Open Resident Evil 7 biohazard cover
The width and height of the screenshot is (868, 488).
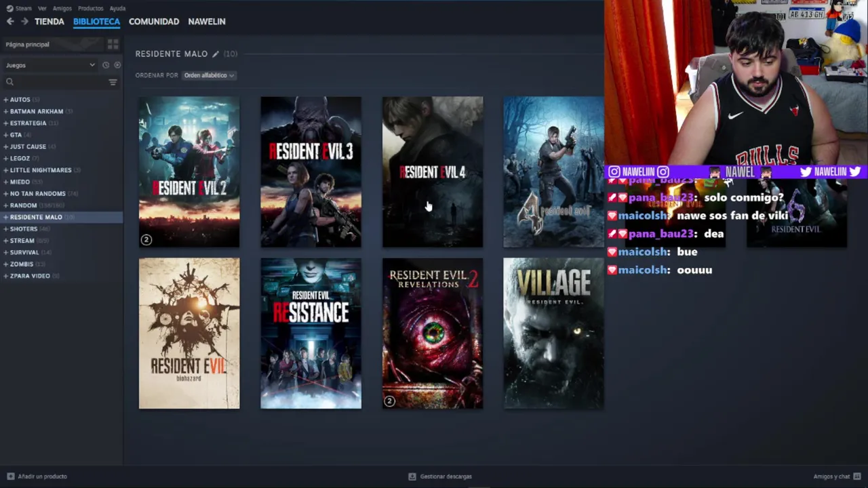click(x=189, y=333)
